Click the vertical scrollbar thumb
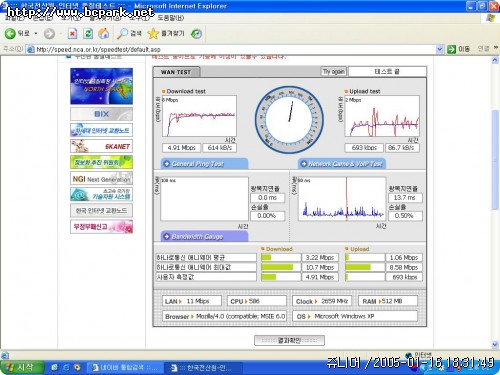This screenshot has height=375, width=500. [495, 159]
